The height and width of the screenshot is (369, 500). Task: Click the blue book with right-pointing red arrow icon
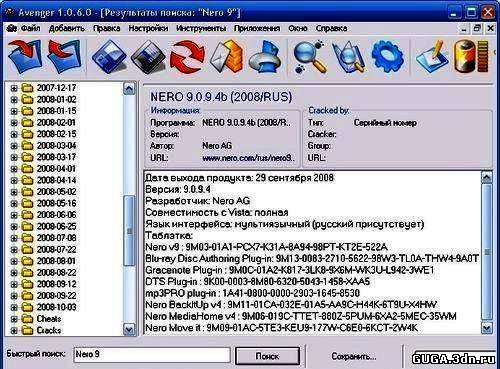coord(25,56)
